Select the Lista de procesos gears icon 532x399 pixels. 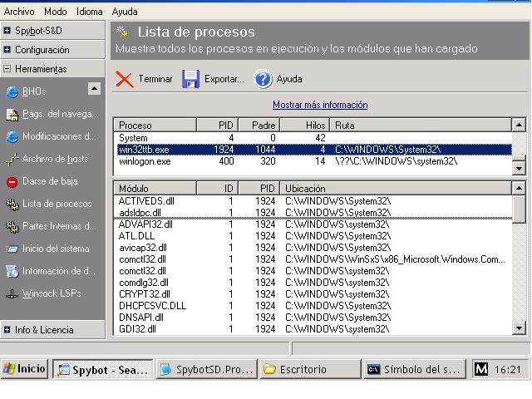12,204
